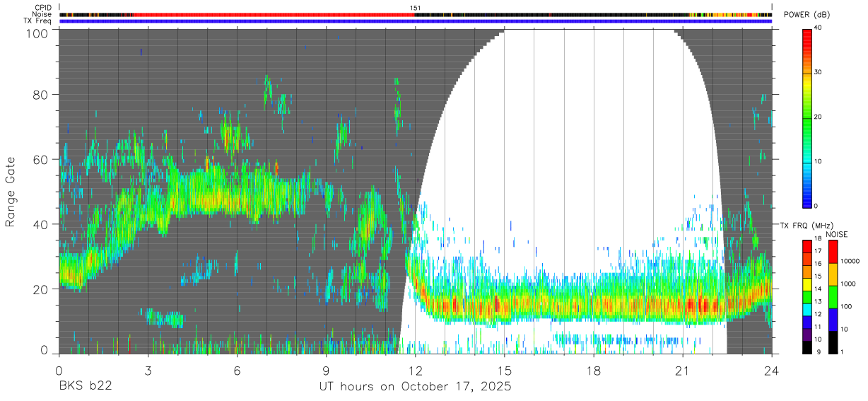The height and width of the screenshot is (401, 868).
Task: Click the 100 label on NOISE scale
Action: (x=847, y=307)
